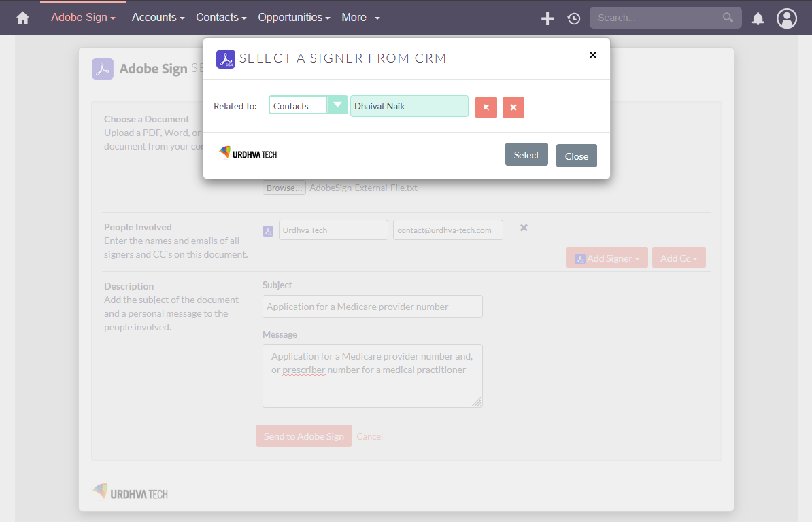Clear the signer using the red X icon
Screen dimensions: 812x522
coord(513,107)
